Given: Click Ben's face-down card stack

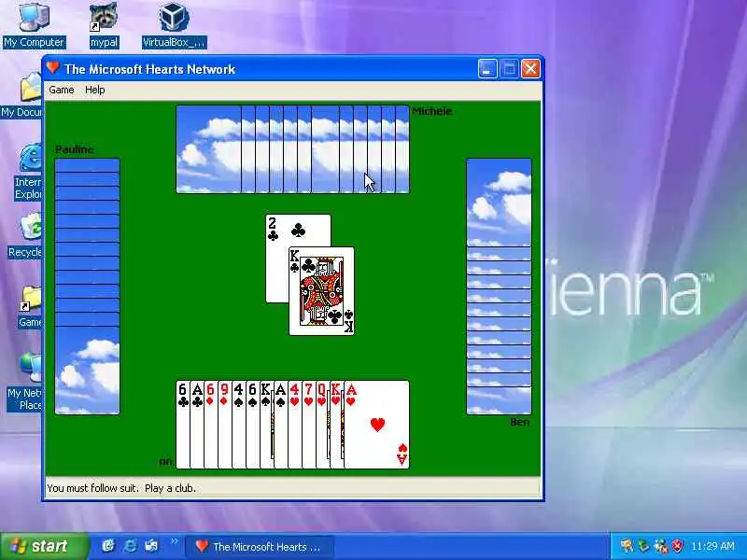Looking at the screenshot, I should pos(499,287).
